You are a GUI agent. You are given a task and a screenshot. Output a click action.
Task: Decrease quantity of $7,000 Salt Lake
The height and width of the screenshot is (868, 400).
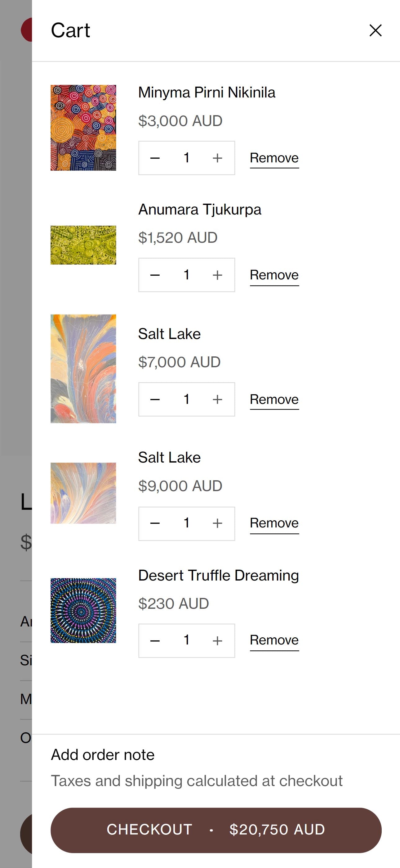pos(155,399)
